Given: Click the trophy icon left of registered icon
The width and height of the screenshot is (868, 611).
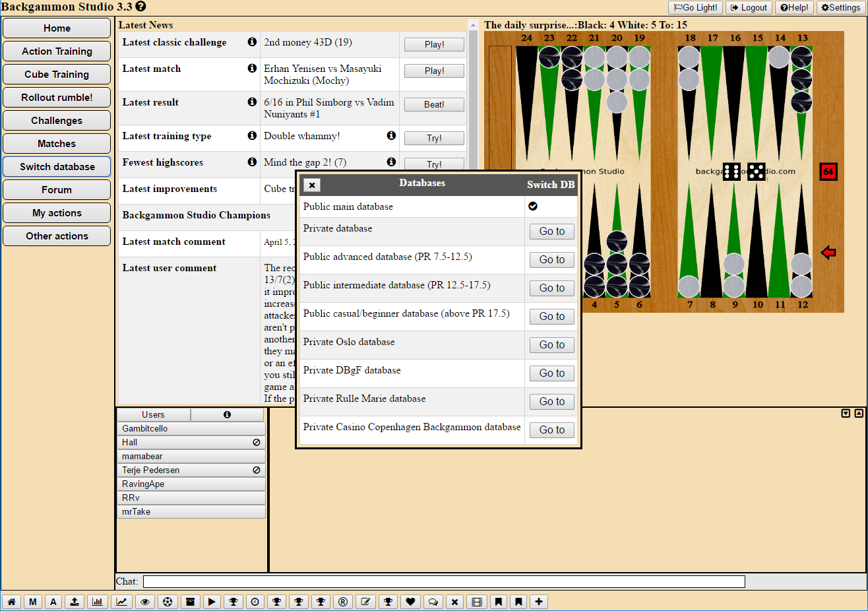Looking at the screenshot, I should (x=321, y=602).
